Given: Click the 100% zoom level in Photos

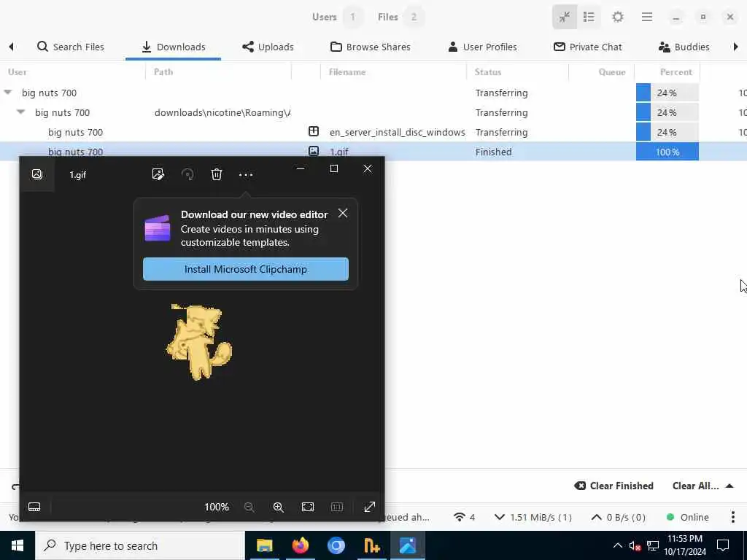Looking at the screenshot, I should point(216,507).
